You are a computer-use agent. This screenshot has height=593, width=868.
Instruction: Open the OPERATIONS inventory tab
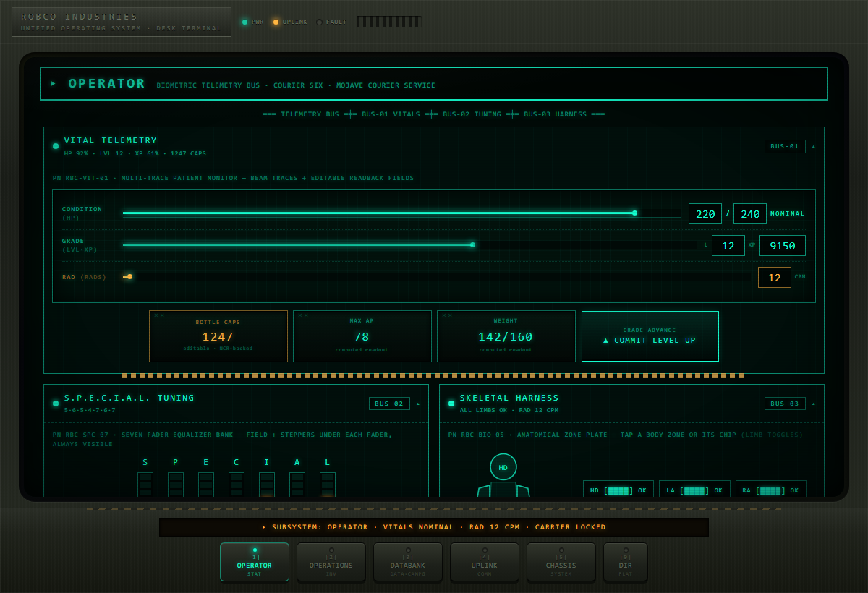pyautogui.click(x=331, y=562)
